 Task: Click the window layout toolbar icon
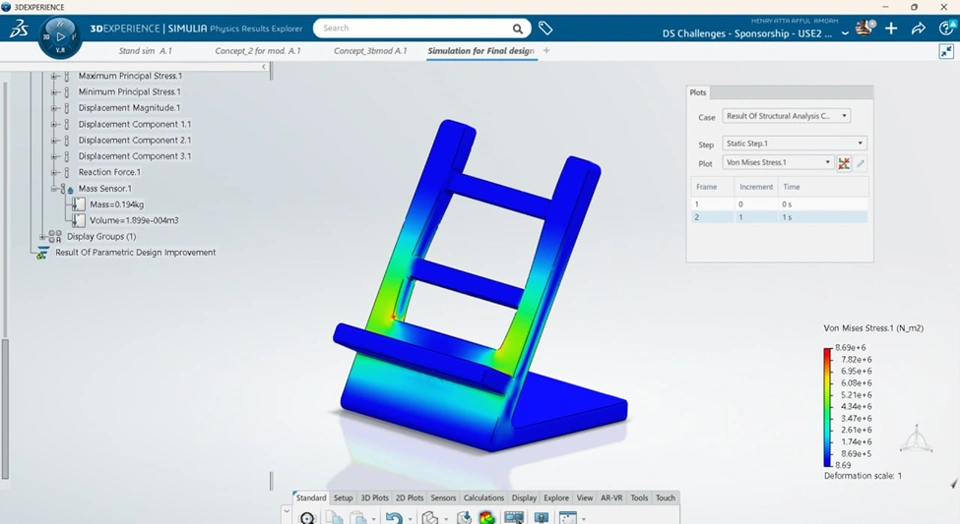[568, 518]
